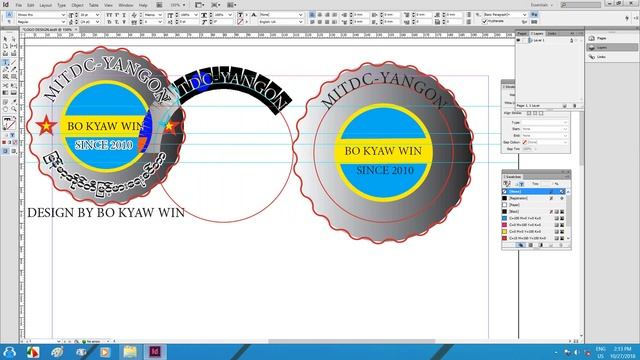The width and height of the screenshot is (640, 360).
Task: Open the File menu
Action: [19, 5]
